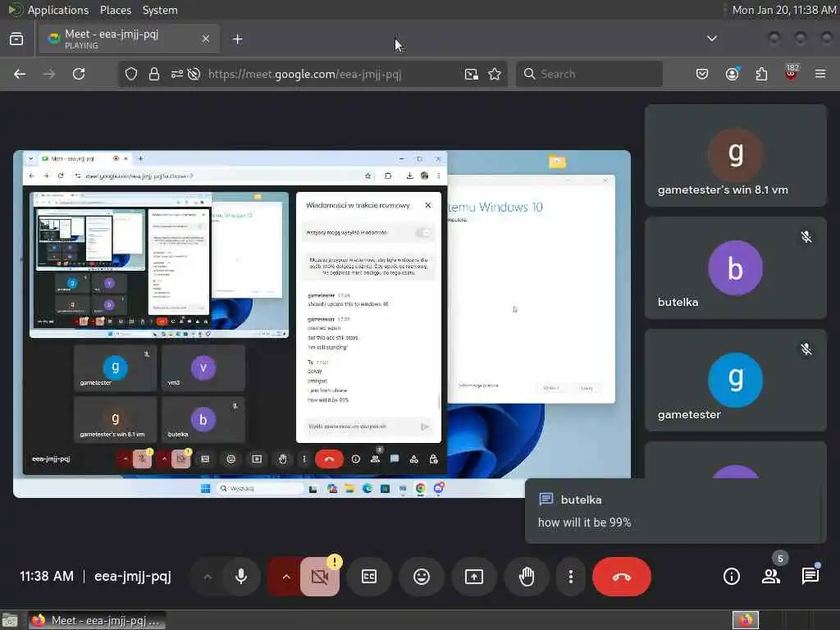Close the Meet eea-jmjj-pqj tab
840x630 pixels.
pyautogui.click(x=206, y=39)
